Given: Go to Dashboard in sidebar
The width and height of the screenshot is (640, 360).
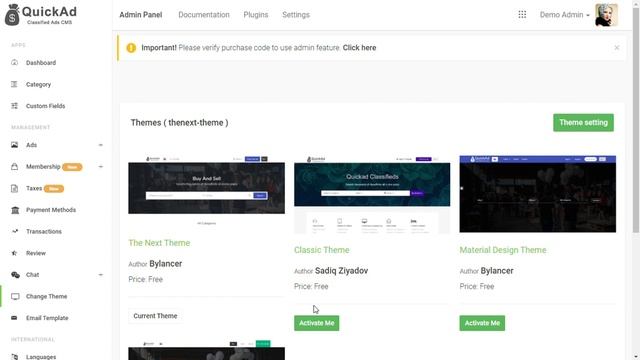Looking at the screenshot, I should click(x=41, y=63).
